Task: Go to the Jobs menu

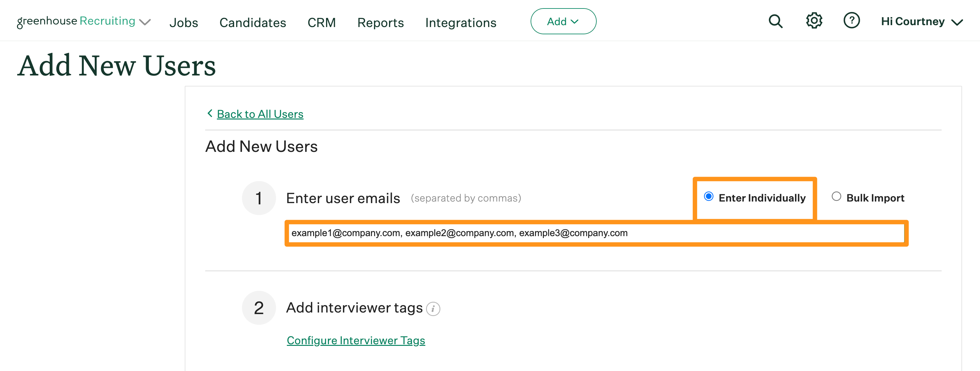Action: coord(184,23)
